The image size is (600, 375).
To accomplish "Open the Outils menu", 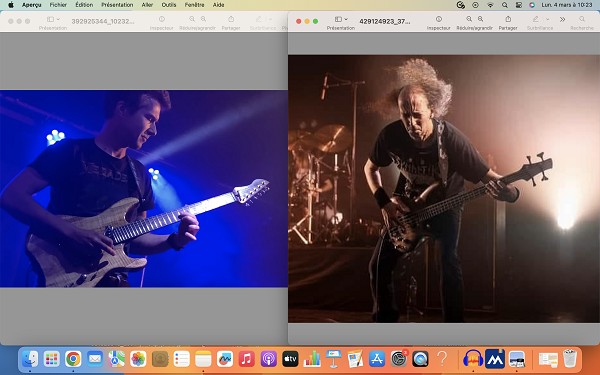I will [169, 5].
